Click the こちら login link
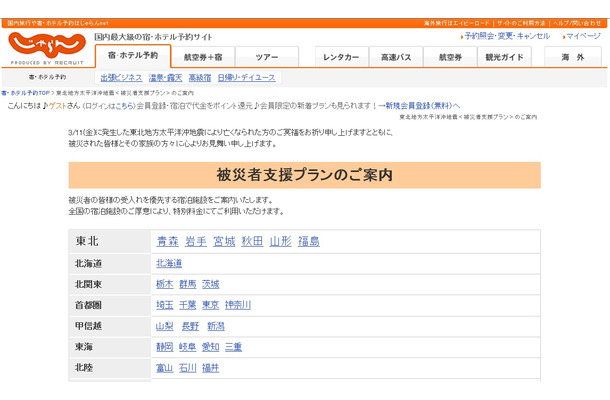This screenshot has height=400, width=610. (125, 106)
